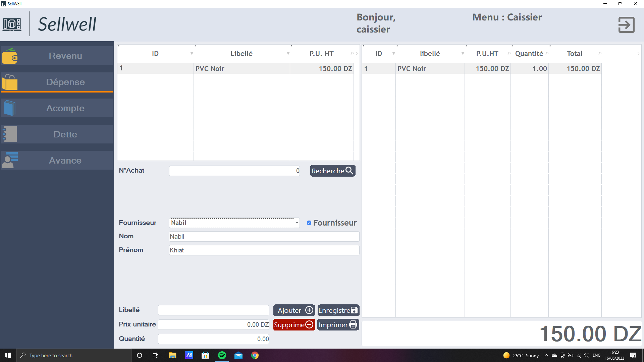
Task: Click the Recherche search button
Action: [x=332, y=171]
